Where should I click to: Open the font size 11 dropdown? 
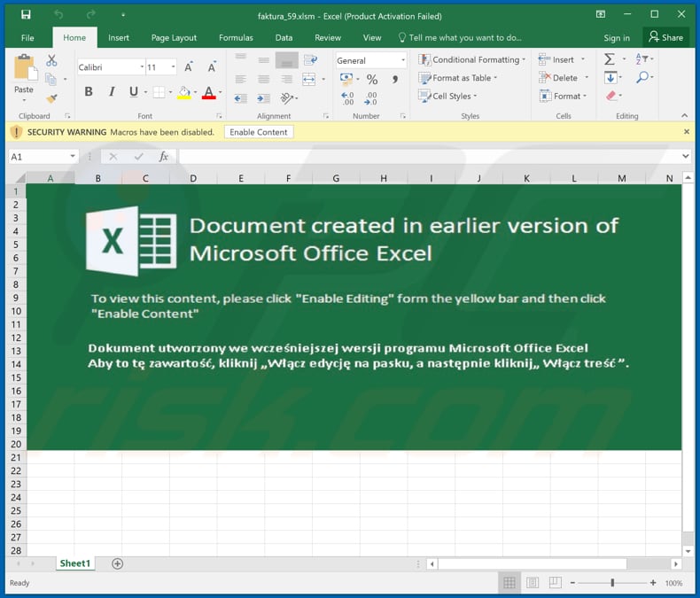173,67
